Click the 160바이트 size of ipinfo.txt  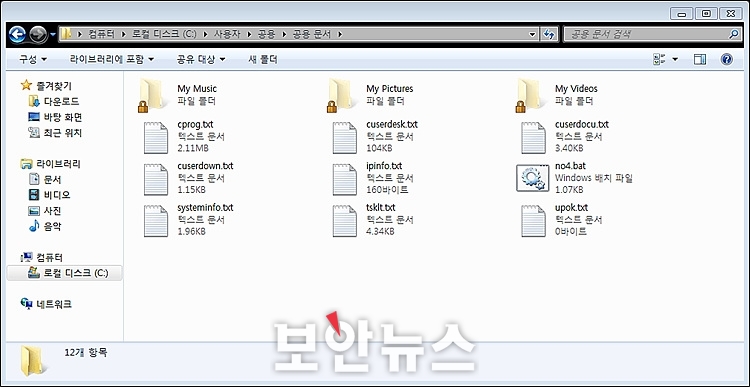387,190
